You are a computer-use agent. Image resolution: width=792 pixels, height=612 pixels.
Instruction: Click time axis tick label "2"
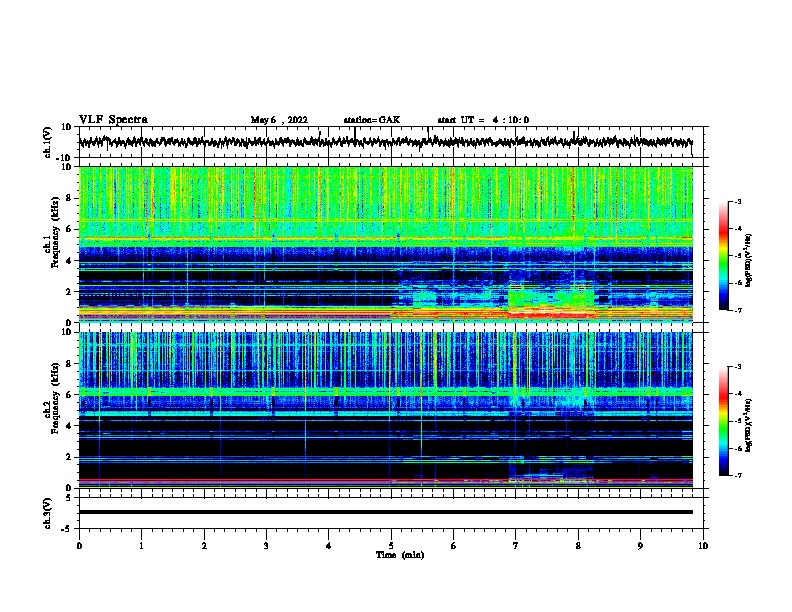click(x=204, y=546)
